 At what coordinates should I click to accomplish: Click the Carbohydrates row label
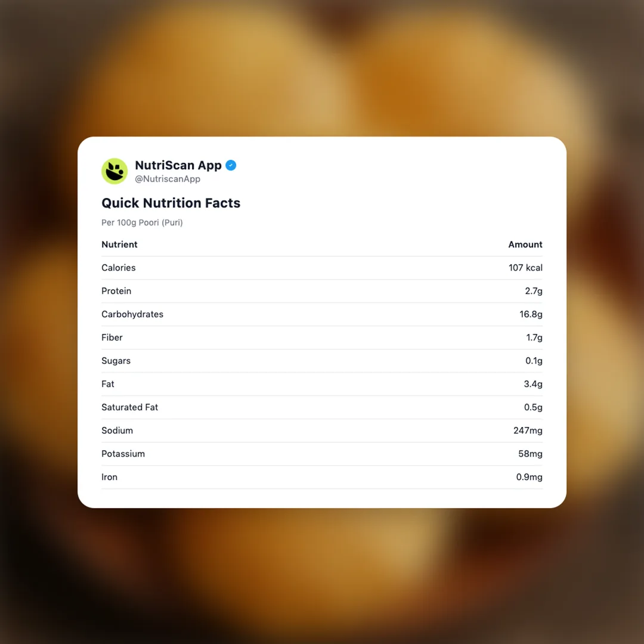(132, 314)
